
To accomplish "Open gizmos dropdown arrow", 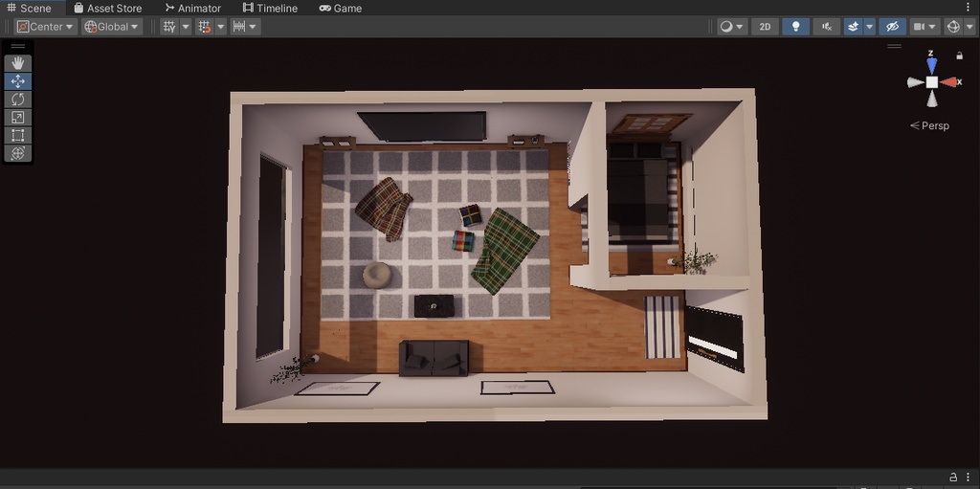I will pyautogui.click(x=969, y=27).
